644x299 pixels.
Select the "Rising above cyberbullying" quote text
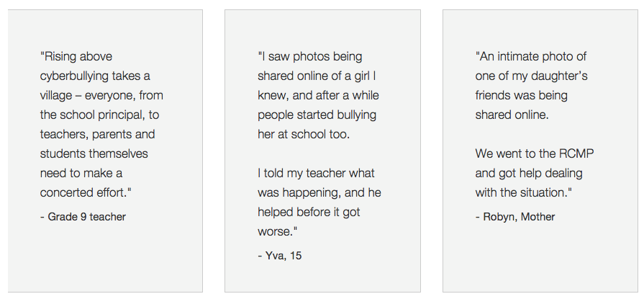tap(101, 124)
